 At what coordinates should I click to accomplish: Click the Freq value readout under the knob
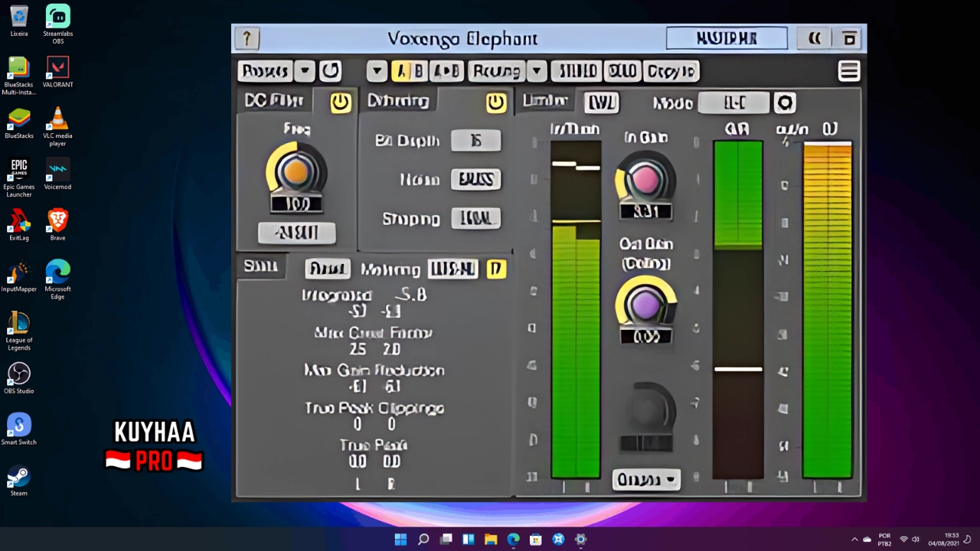pyautogui.click(x=296, y=205)
